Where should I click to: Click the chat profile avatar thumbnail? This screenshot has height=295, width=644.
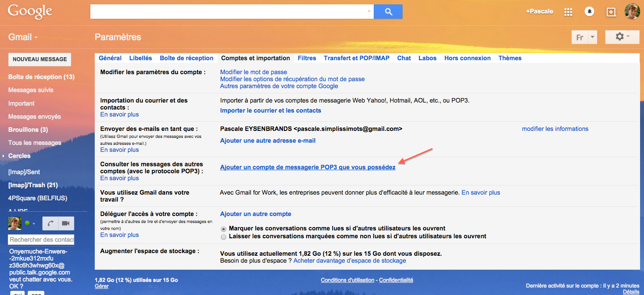coord(15,223)
